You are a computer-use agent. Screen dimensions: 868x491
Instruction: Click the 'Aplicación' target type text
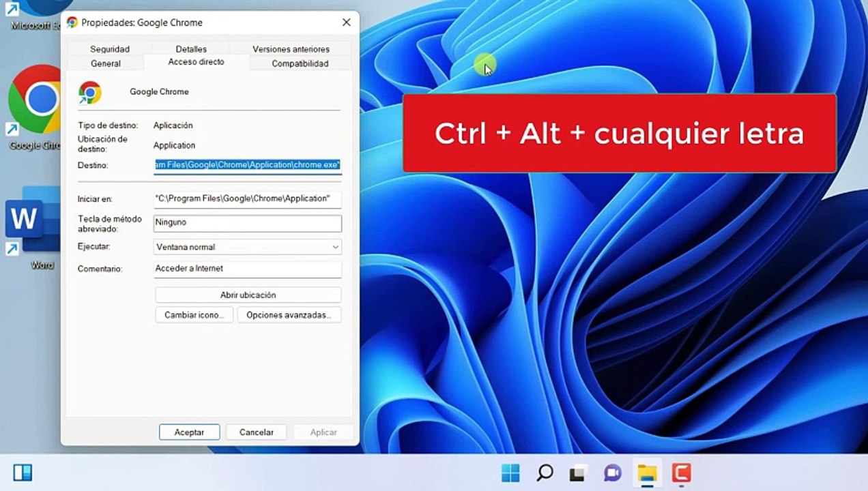point(173,125)
